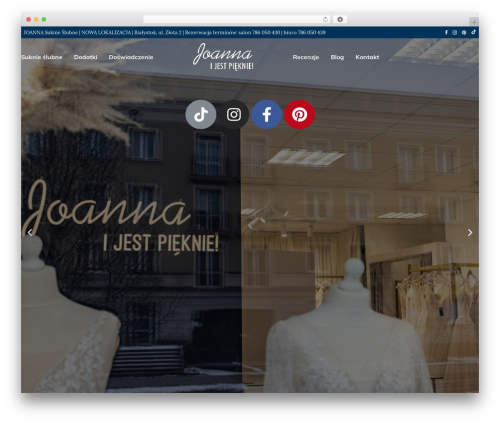The height and width of the screenshot is (423, 500).
Task: Open the Dodatki menu item
Action: pyautogui.click(x=85, y=57)
